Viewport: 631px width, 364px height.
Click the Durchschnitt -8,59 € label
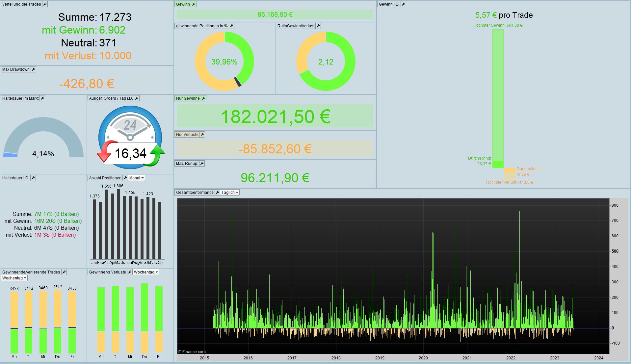point(528,171)
